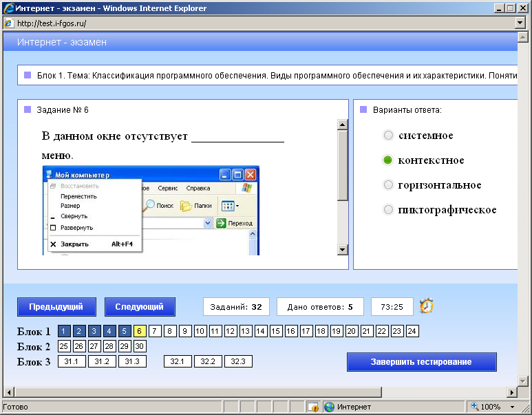The height and width of the screenshot is (415, 532).
Task: Click the task panel scroll down arrow
Action: point(343,250)
